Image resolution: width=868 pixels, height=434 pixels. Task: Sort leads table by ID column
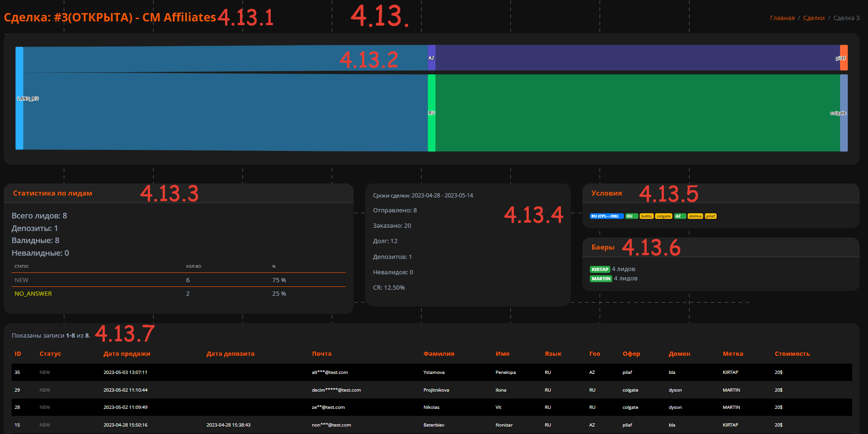pyautogui.click(x=18, y=354)
